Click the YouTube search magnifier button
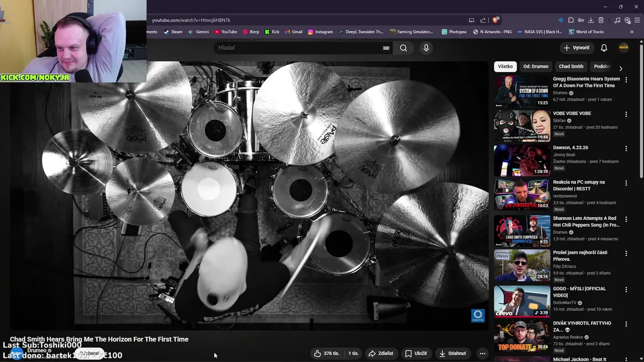The width and height of the screenshot is (644, 362). coord(404,48)
